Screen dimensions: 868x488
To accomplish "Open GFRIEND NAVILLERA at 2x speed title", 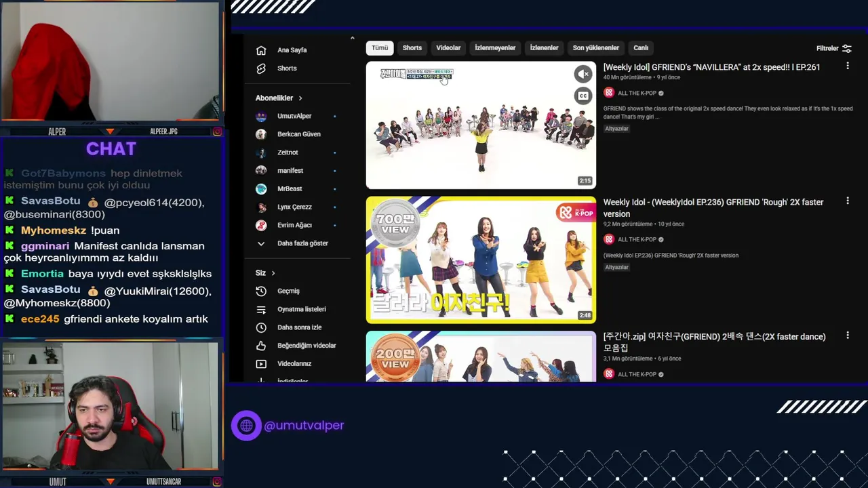I will click(x=711, y=67).
